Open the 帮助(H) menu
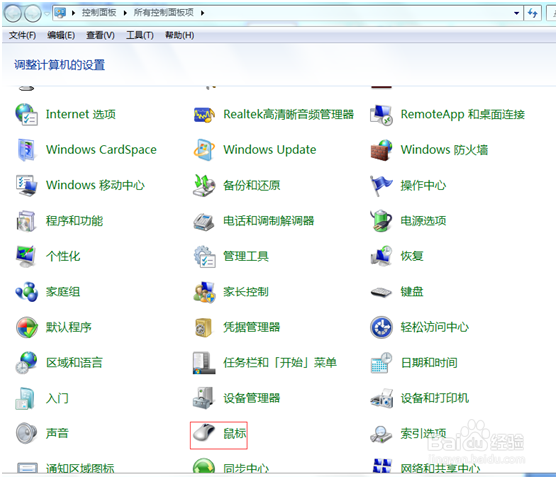Image resolution: width=558 pixels, height=479 pixels. 180,35
